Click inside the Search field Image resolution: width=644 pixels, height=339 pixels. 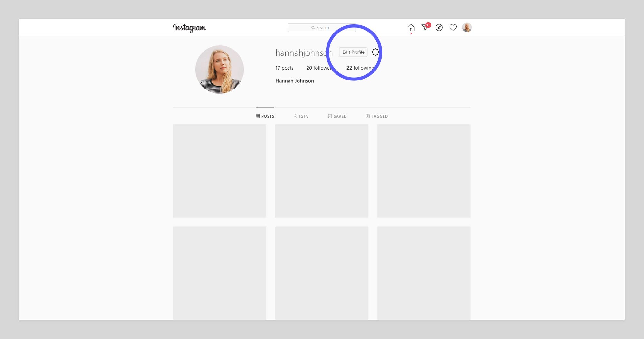point(321,27)
